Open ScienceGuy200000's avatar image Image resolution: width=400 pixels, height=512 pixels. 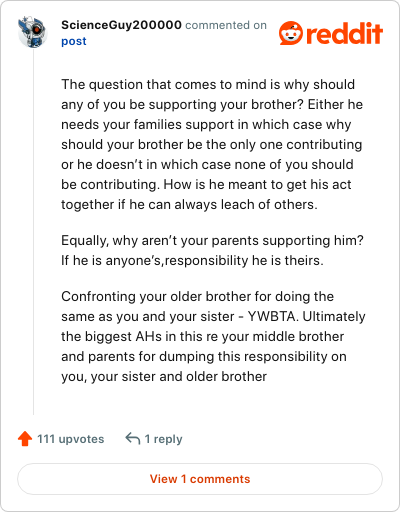click(33, 32)
